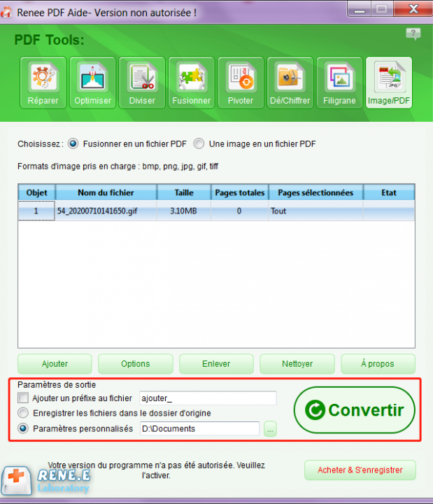The image size is (433, 504).
Task: Enable Ajouter un préfixe au fichier checkbox
Action: pos(23,398)
